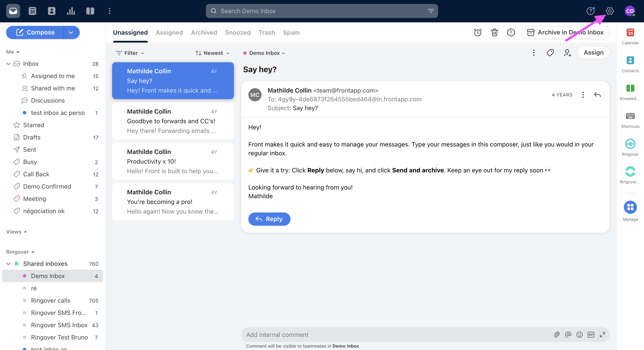Open the Inbox icon in top navigation
The width and height of the screenshot is (644, 350).
tap(13, 11)
